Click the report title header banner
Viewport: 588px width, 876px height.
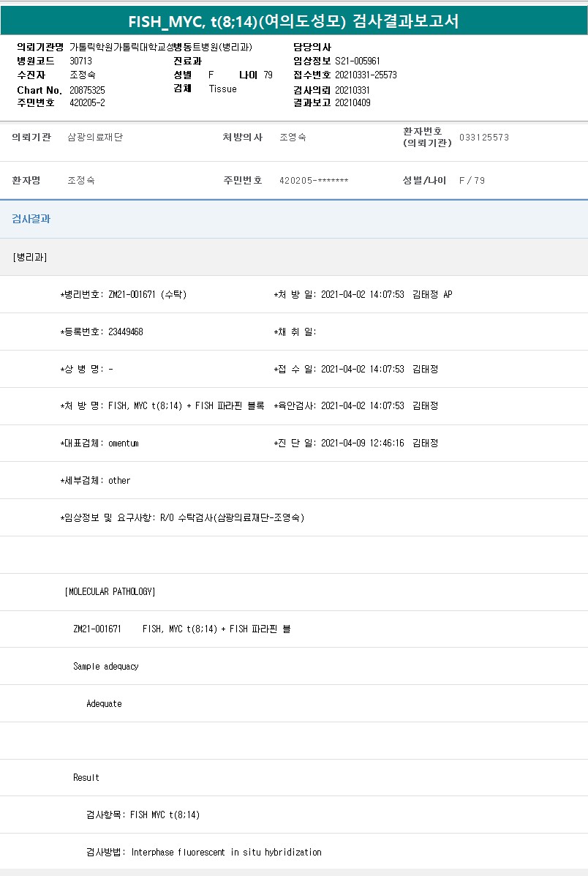pyautogui.click(x=294, y=21)
